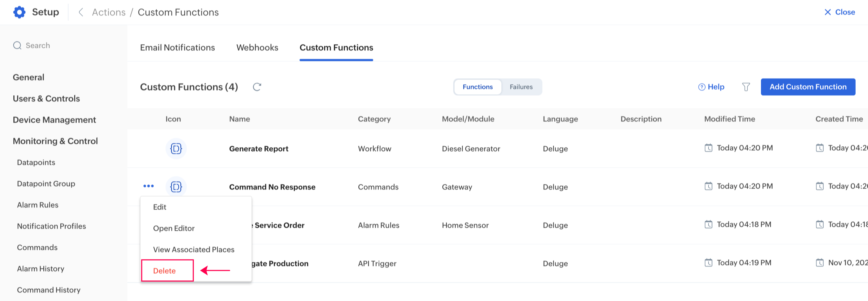The width and height of the screenshot is (868, 301).
Task: Choose Delete from the context menu
Action: pyautogui.click(x=164, y=271)
